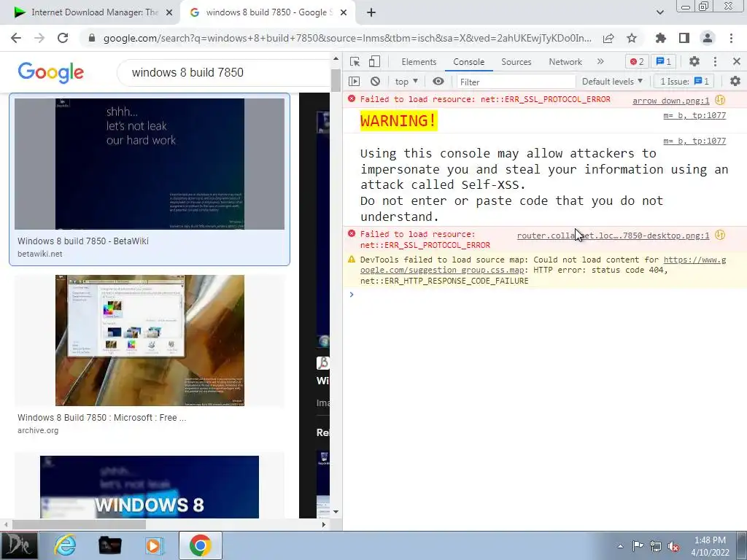Click the page vertical scrollbar up arrow
747x560 pixels.
[x=336, y=59]
